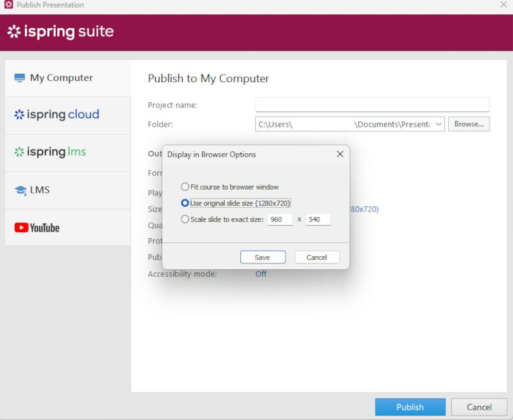Image resolution: width=513 pixels, height=420 pixels.
Task: Open the iSpring LMS tab
Action: [68, 152]
